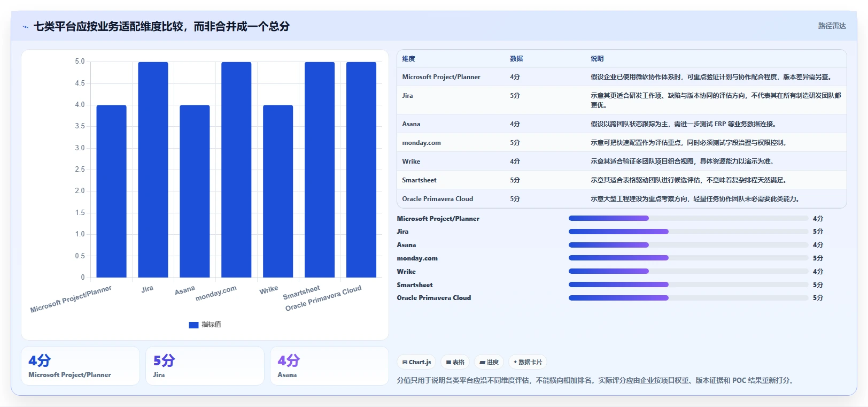Click the Jira progress bar

click(x=688, y=232)
